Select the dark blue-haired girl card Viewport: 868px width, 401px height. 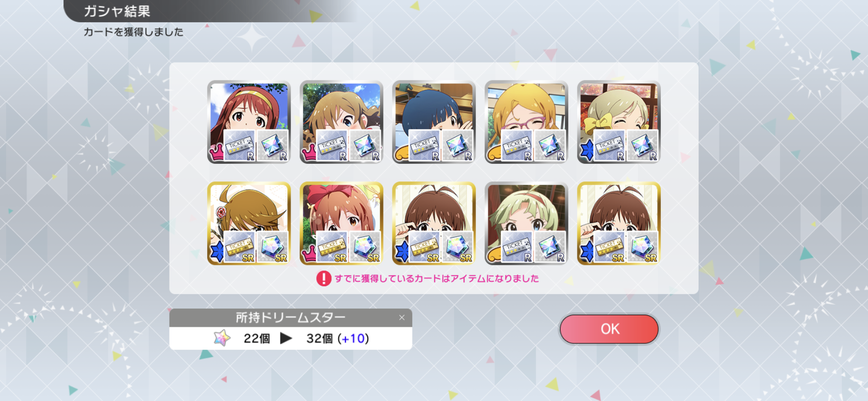pyautogui.click(x=434, y=122)
